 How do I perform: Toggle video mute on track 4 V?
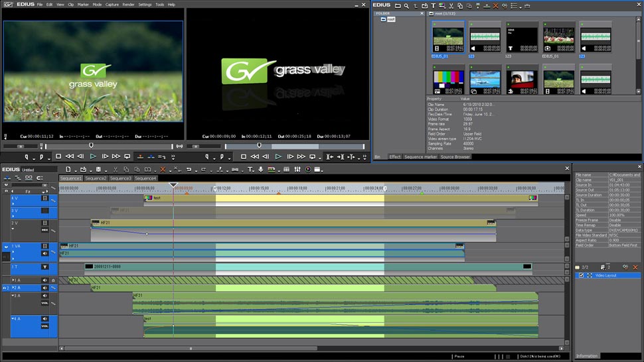pyautogui.click(x=44, y=198)
